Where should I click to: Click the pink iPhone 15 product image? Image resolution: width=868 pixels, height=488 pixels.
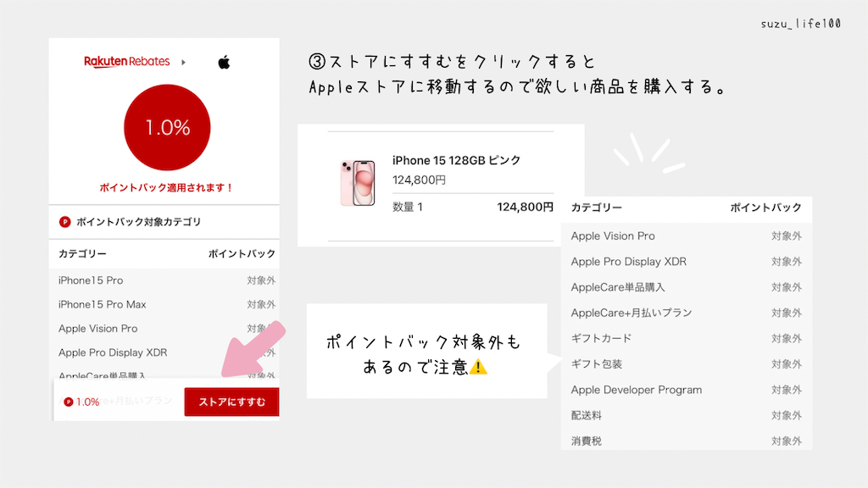point(358,183)
